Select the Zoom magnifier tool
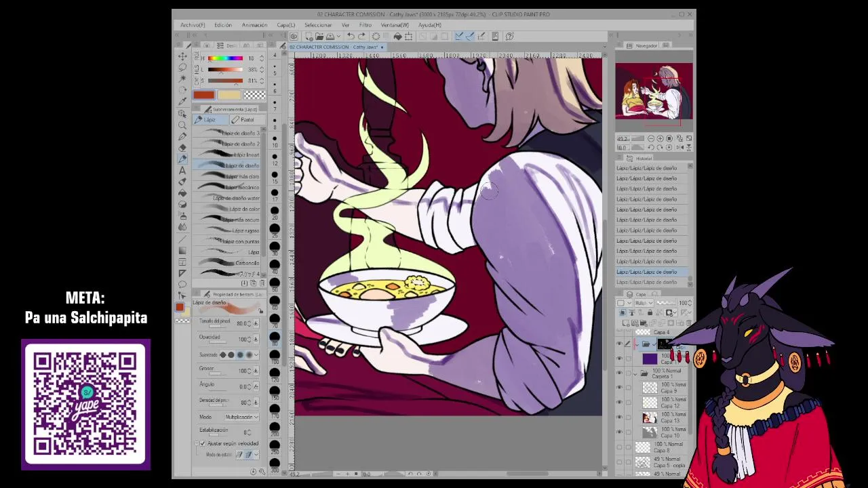 182,125
